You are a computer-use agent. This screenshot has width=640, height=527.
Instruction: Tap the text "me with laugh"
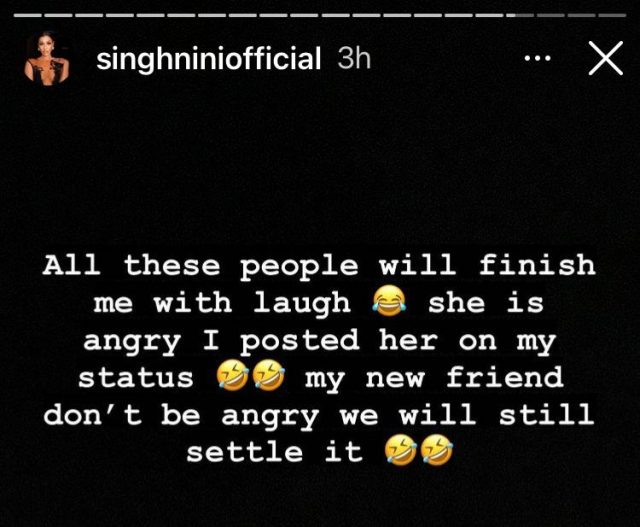pyautogui.click(x=230, y=302)
